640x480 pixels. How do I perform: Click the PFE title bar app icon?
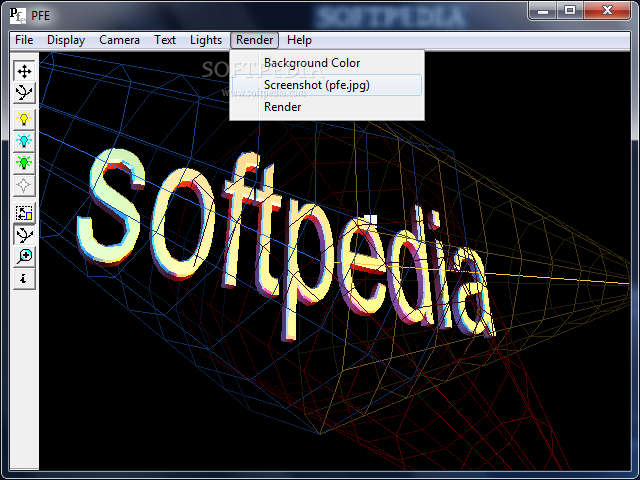click(x=18, y=15)
